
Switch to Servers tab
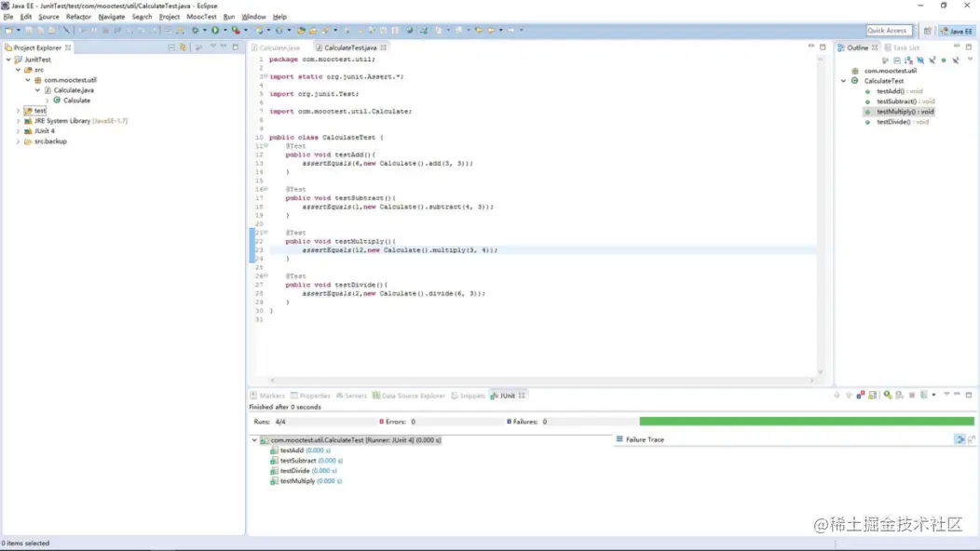(x=351, y=396)
